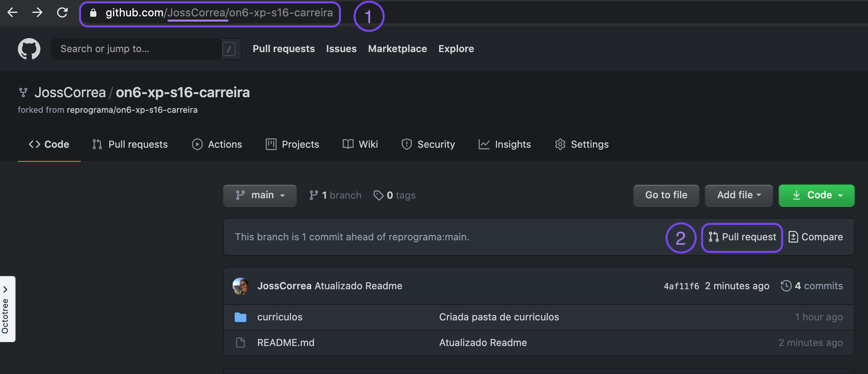The height and width of the screenshot is (374, 868).
Task: Expand the green Code download dropdown
Action: [x=816, y=195]
